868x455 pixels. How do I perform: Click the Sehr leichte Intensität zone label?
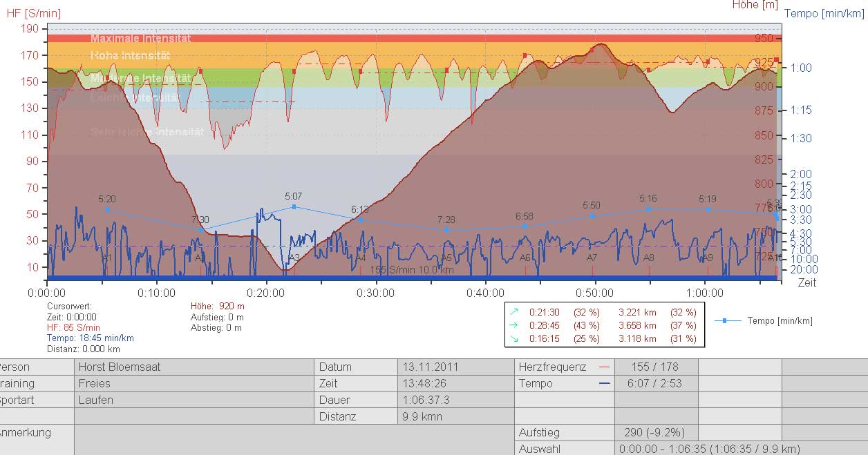pyautogui.click(x=147, y=132)
